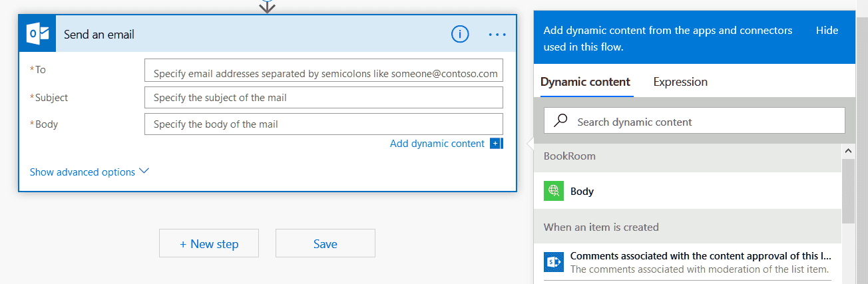This screenshot has width=868, height=284.
Task: Save the flow
Action: coord(325,243)
